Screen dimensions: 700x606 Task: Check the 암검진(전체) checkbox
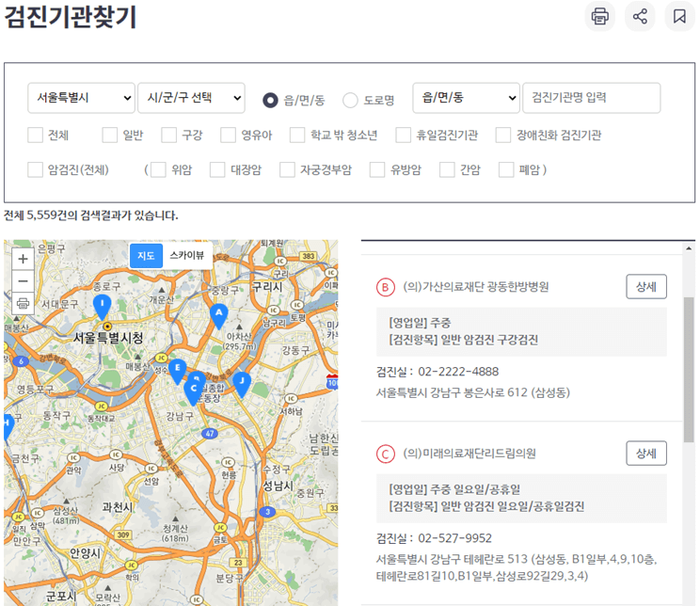[x=35, y=169]
